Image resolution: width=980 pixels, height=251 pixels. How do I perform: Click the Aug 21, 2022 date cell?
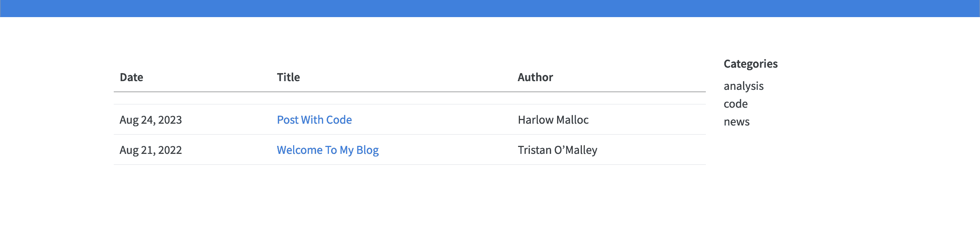pyautogui.click(x=150, y=150)
